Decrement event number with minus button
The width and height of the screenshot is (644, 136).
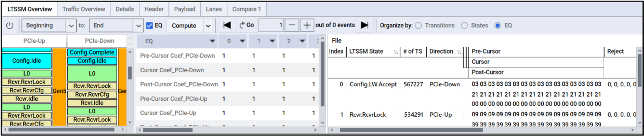point(292,25)
